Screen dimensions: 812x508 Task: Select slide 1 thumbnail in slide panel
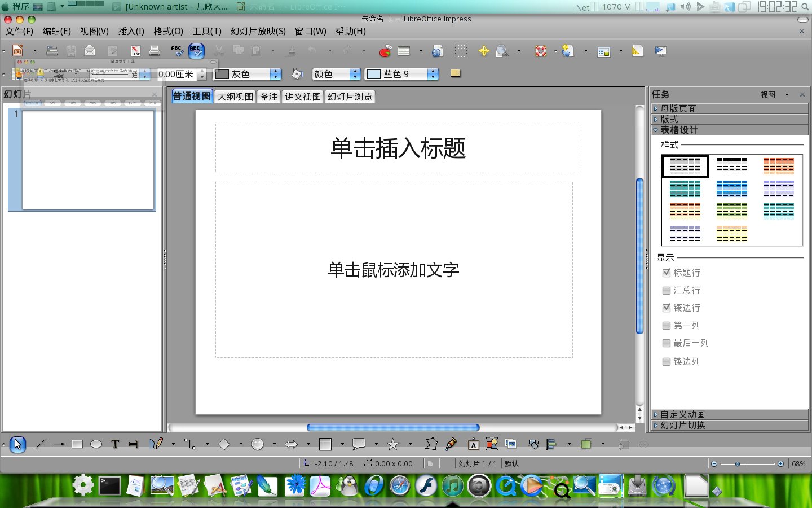(88, 160)
